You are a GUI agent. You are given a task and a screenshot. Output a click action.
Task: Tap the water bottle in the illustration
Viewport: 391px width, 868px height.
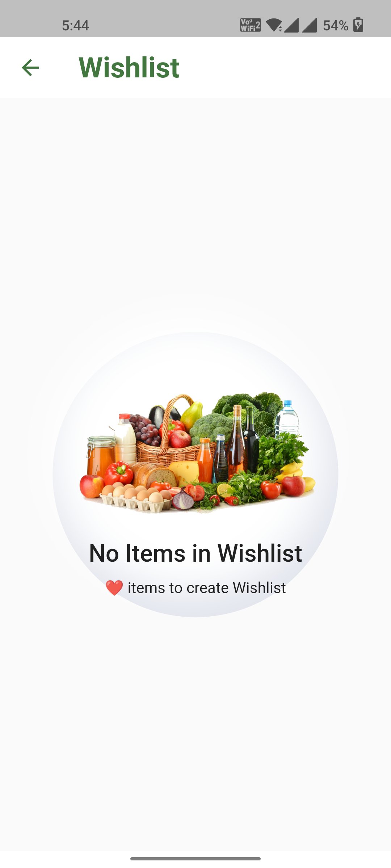[x=287, y=418]
